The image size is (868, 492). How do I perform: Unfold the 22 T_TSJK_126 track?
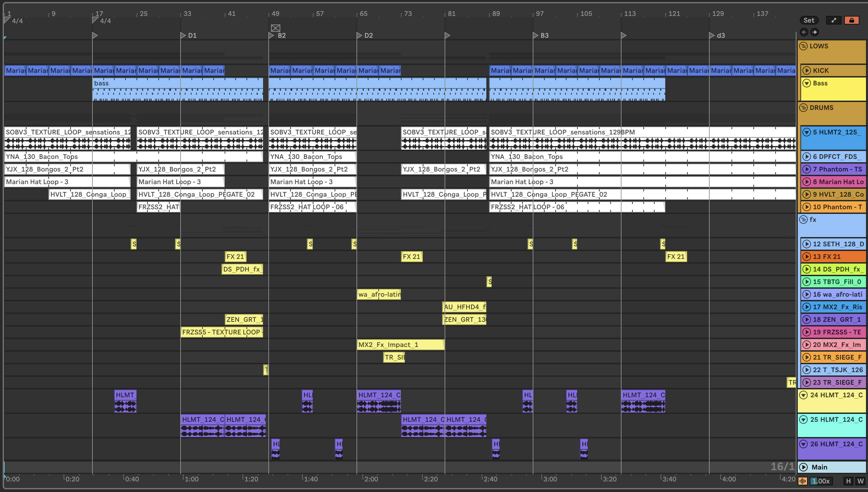point(807,370)
